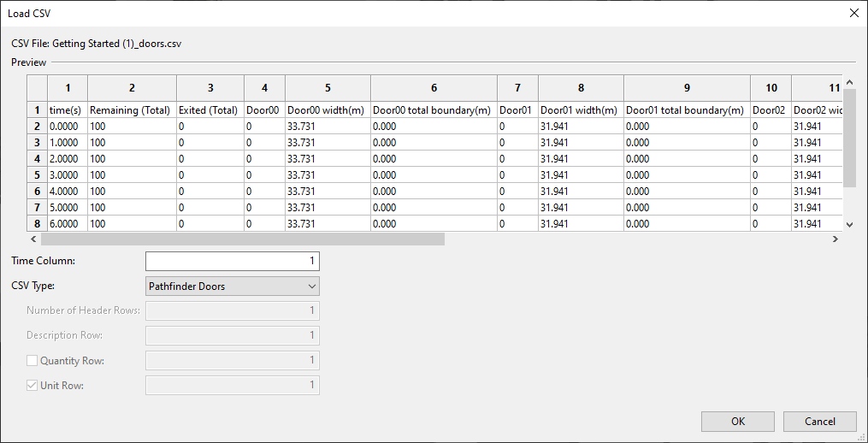Select column header 3
The width and height of the screenshot is (868, 443).
(x=210, y=88)
